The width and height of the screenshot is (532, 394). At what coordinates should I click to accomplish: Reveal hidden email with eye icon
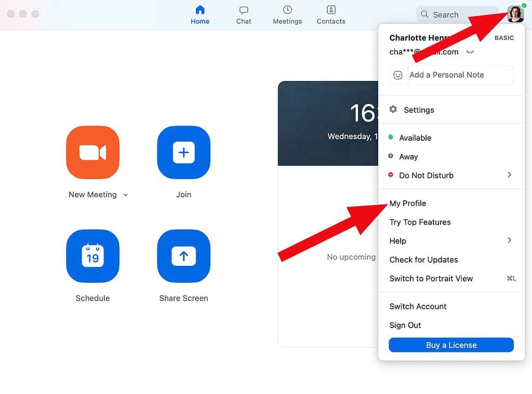click(x=470, y=52)
